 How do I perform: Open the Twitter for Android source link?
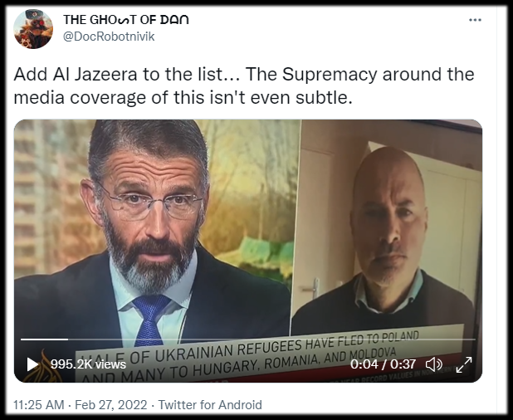pyautogui.click(x=210, y=404)
